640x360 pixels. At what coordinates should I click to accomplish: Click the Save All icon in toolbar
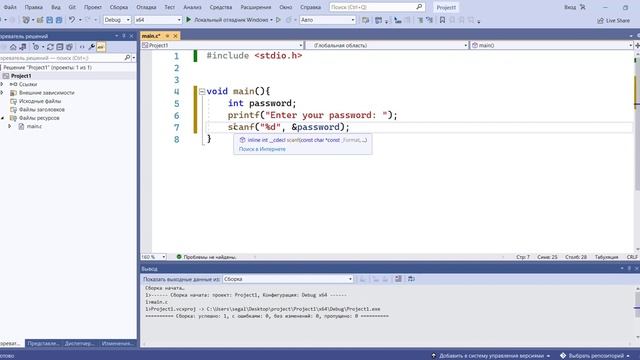[x=59, y=20]
